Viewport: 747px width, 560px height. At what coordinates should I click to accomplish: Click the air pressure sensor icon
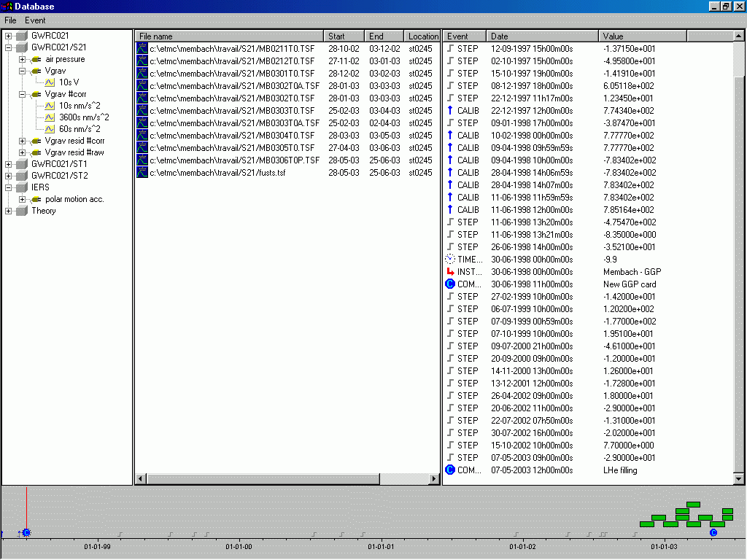coord(36,59)
